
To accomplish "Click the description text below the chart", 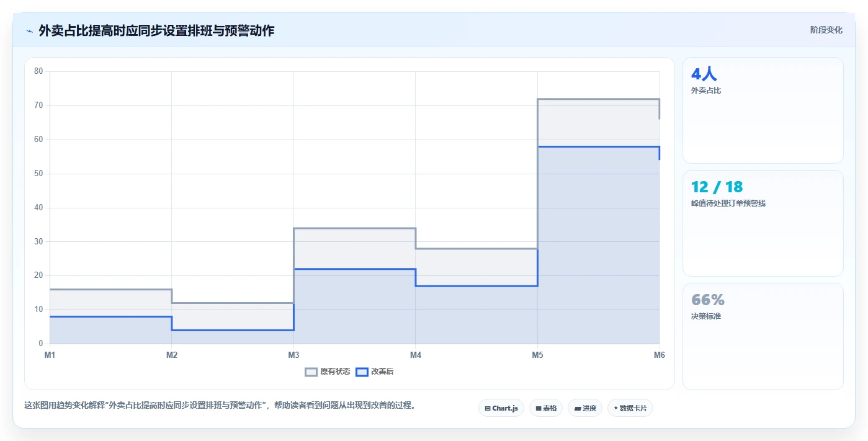I will click(220, 406).
